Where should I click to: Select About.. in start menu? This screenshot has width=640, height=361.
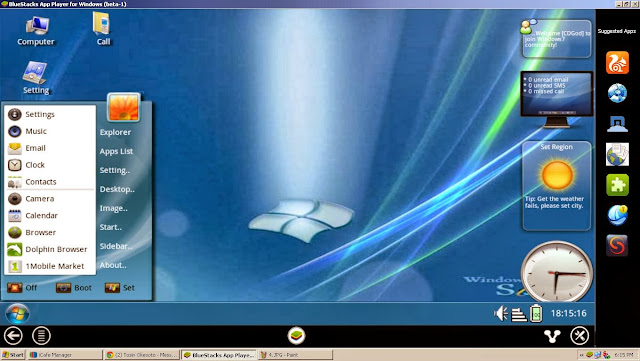pos(113,265)
